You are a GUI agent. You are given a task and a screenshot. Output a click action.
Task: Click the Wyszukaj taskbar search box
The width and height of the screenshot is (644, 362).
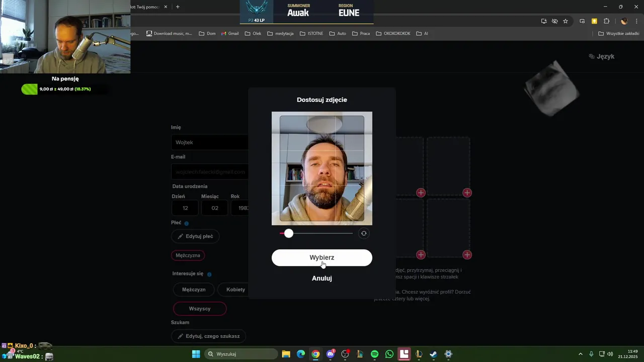coord(242,354)
